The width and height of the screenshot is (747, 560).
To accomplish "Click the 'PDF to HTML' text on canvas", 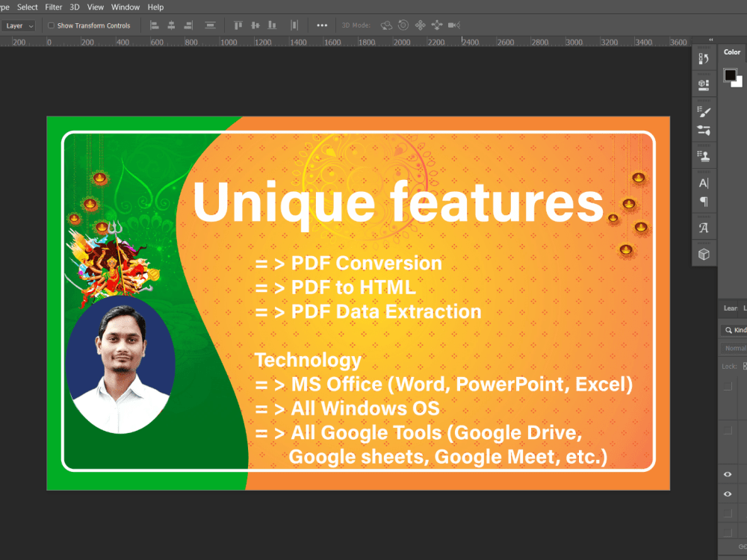I will [x=353, y=287].
